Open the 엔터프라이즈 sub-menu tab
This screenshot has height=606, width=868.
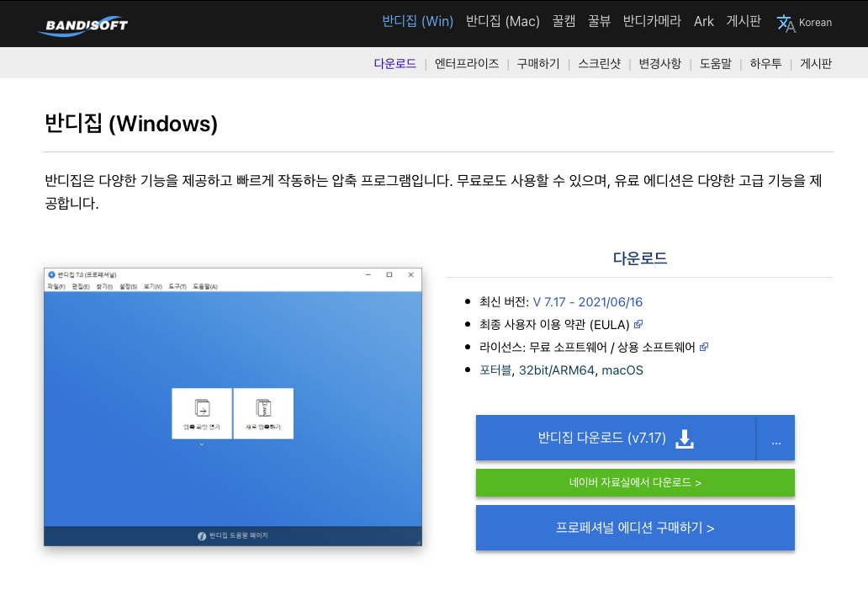click(x=467, y=64)
